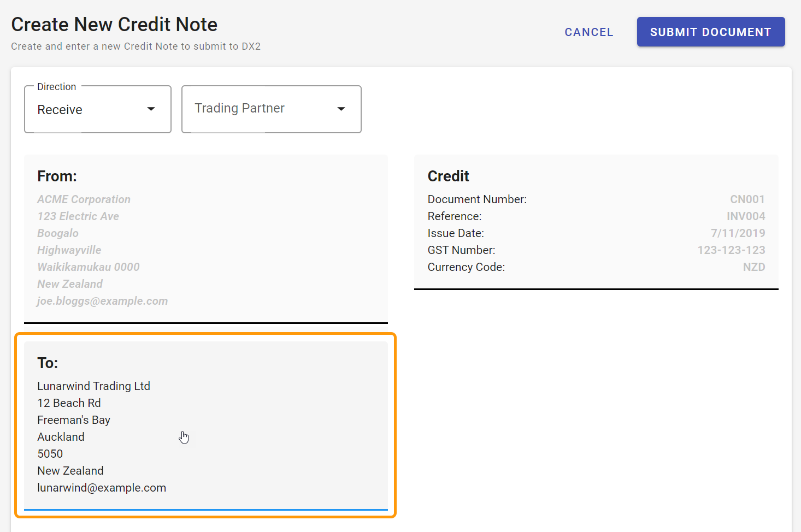Click the email joe.bloggs@example.com
The width and height of the screenshot is (801, 532).
pos(102,301)
